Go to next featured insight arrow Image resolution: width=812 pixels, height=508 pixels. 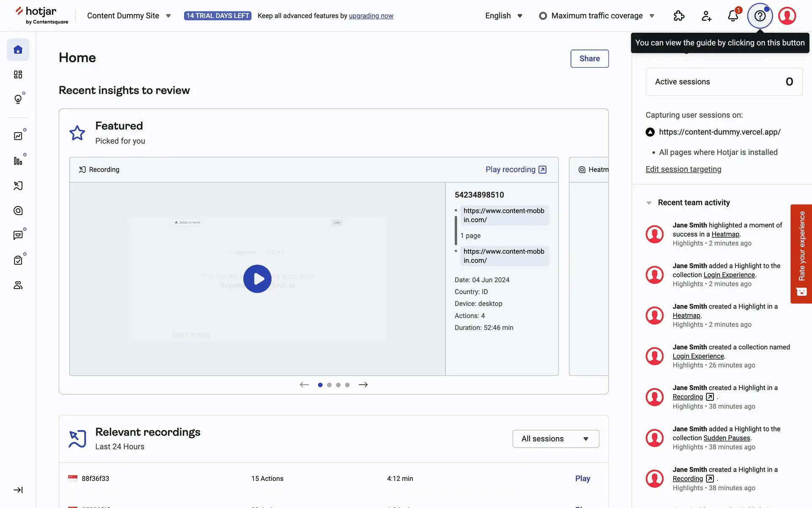pyautogui.click(x=363, y=385)
